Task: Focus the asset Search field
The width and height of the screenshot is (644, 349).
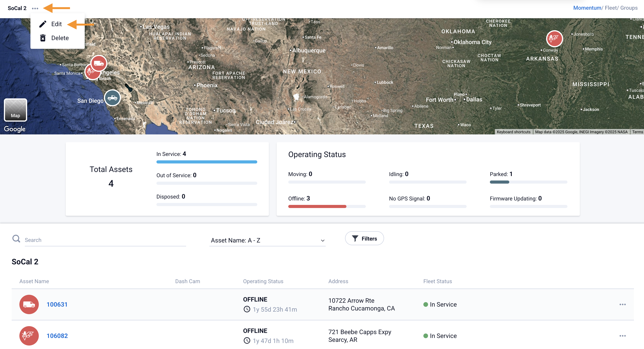Action: 105,240
